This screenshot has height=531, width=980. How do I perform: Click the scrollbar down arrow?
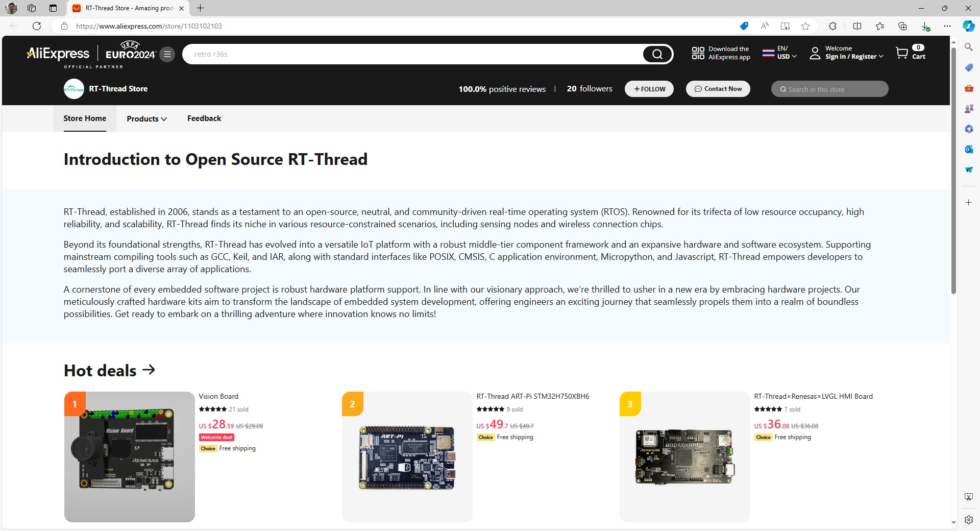point(953,523)
